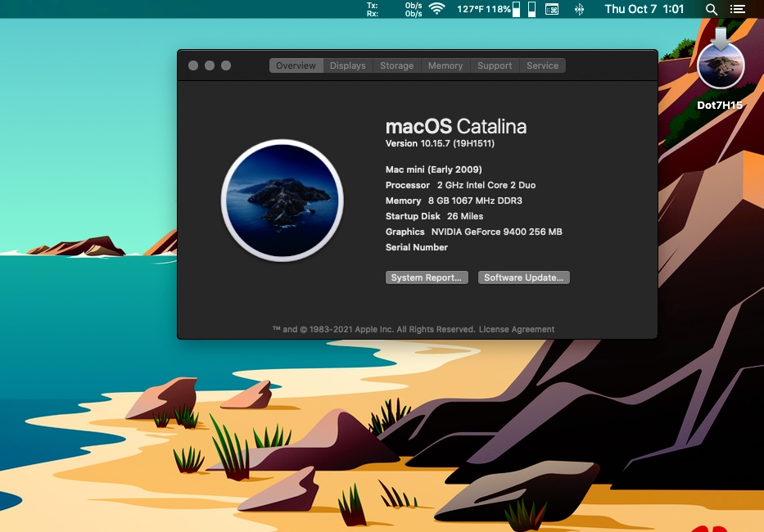Screen dimensions: 764x532
Task: Open Spotlight search magnifier
Action: [x=711, y=9]
